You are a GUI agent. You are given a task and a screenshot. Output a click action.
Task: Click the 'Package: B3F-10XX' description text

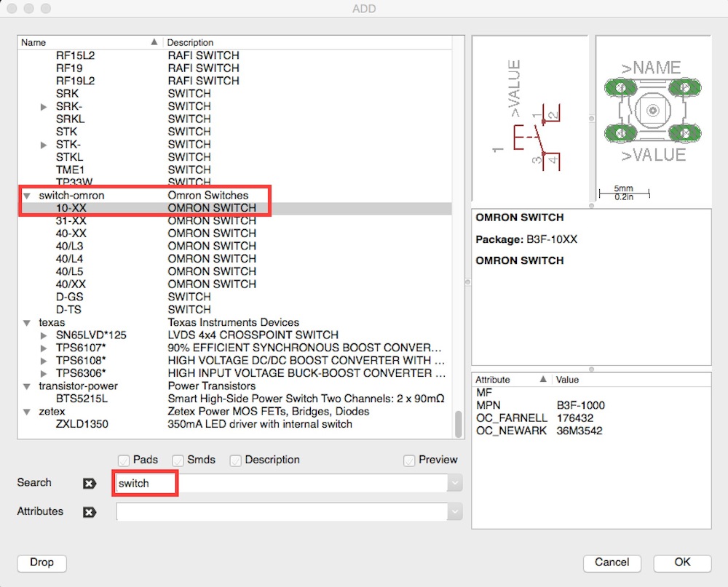click(x=526, y=240)
